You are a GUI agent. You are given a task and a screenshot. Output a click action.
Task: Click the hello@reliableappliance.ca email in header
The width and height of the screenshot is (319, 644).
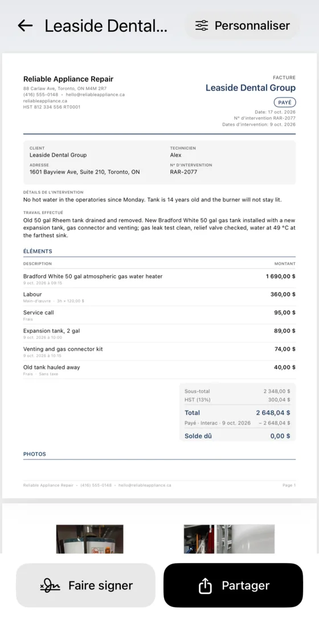95,95
